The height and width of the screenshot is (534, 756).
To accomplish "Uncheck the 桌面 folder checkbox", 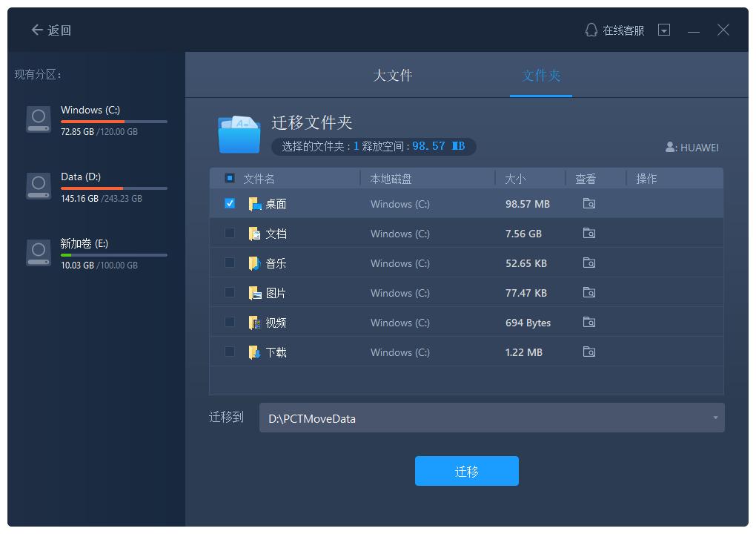I will click(x=230, y=203).
